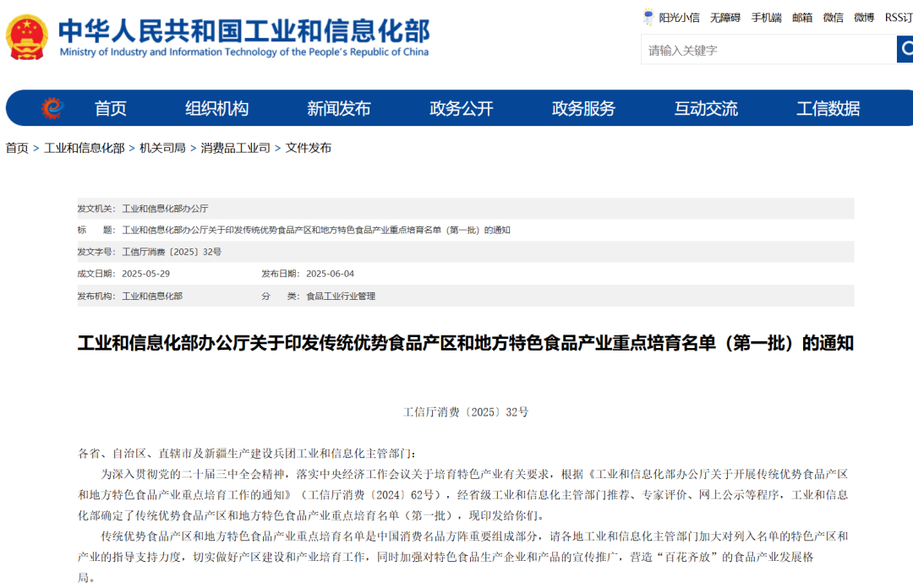Click 机关司局 in the breadcrumb

click(162, 148)
